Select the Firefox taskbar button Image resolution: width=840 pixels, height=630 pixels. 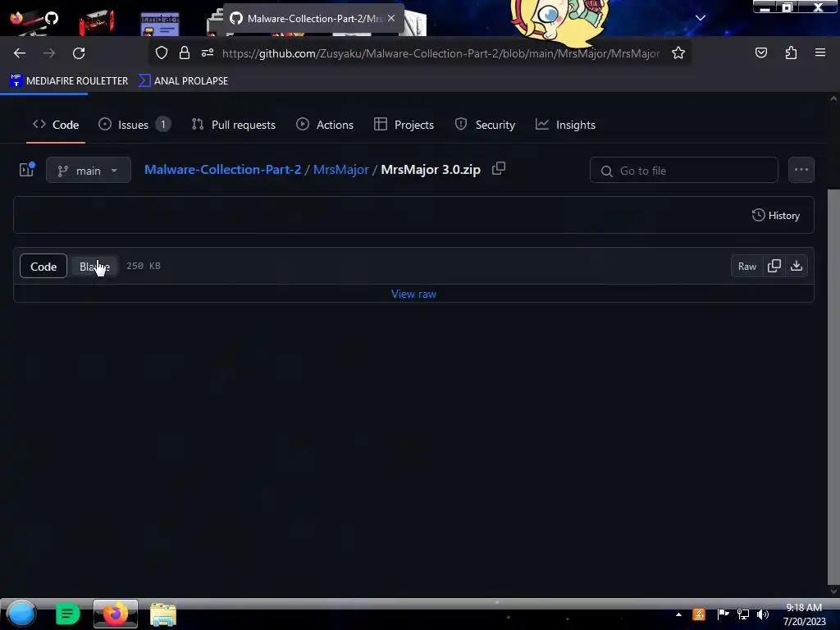tap(115, 614)
